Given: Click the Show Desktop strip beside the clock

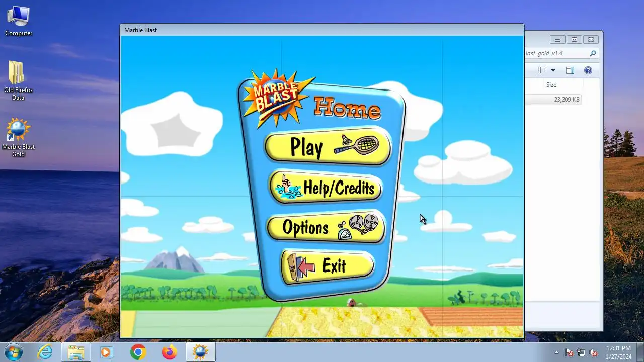Looking at the screenshot, I should point(640,352).
